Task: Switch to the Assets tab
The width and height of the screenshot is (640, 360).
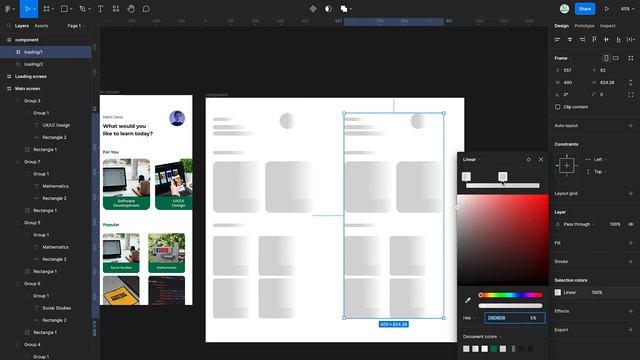Action: point(41,26)
